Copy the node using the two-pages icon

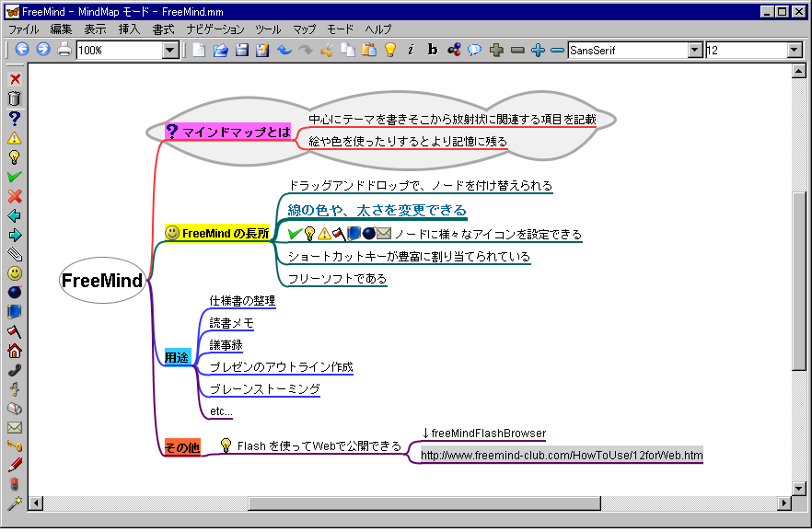347,50
